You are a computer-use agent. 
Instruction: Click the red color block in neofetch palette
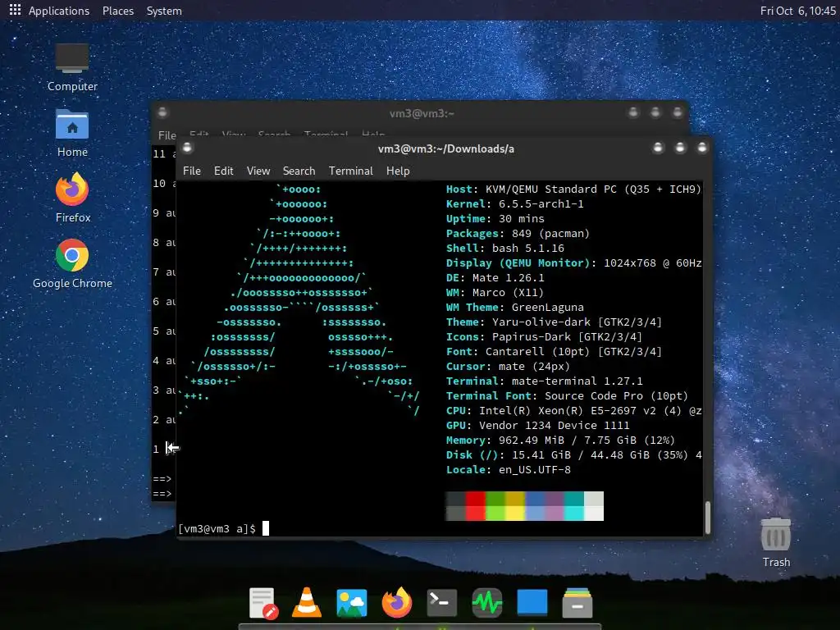pyautogui.click(x=475, y=505)
